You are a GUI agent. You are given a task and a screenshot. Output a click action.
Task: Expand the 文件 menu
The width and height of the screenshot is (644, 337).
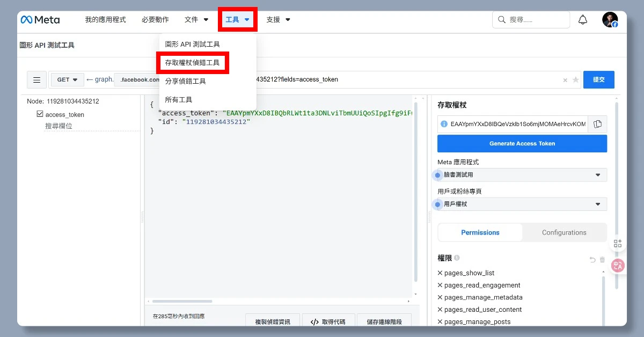pyautogui.click(x=196, y=20)
